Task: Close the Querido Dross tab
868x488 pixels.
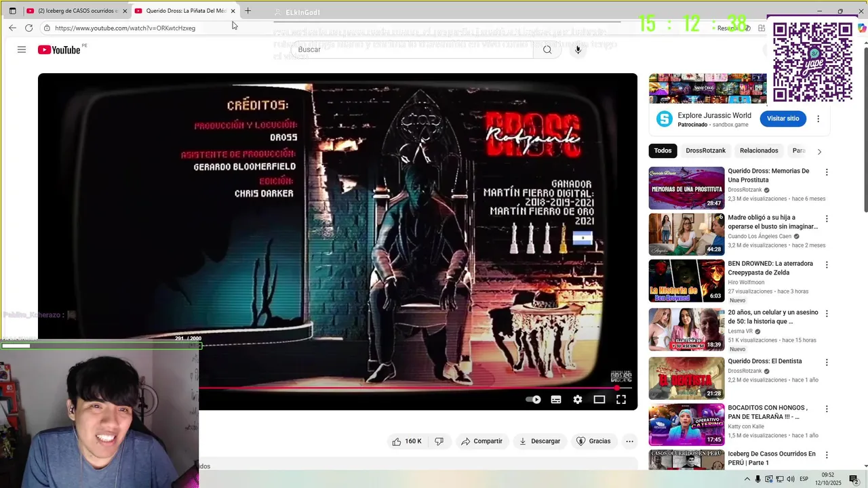Action: [233, 11]
